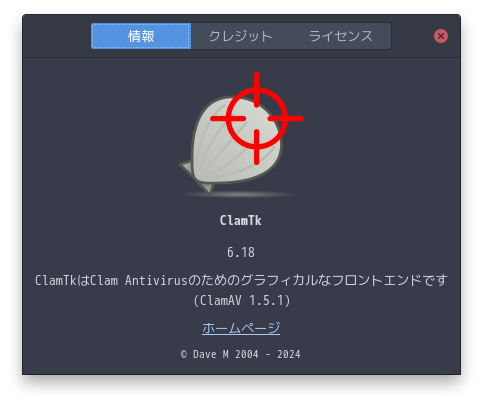Click the crosshair's right horizontal tick
Screen dimensions: 483x405
pos(285,118)
